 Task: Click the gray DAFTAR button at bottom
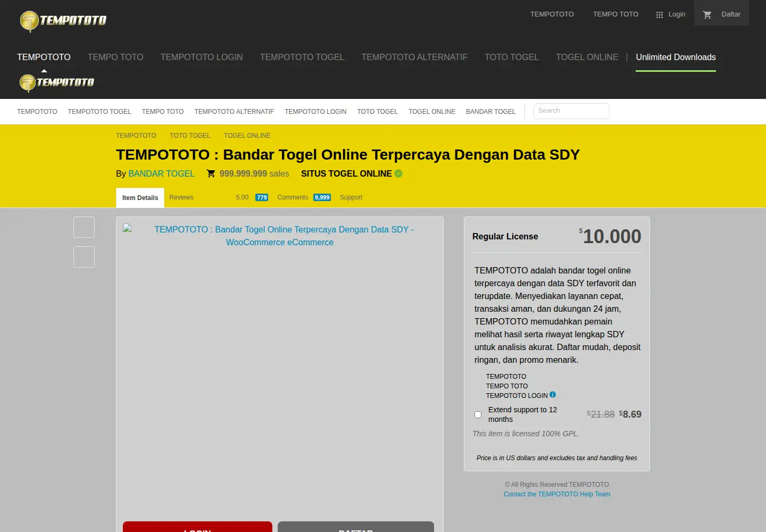tap(356, 527)
